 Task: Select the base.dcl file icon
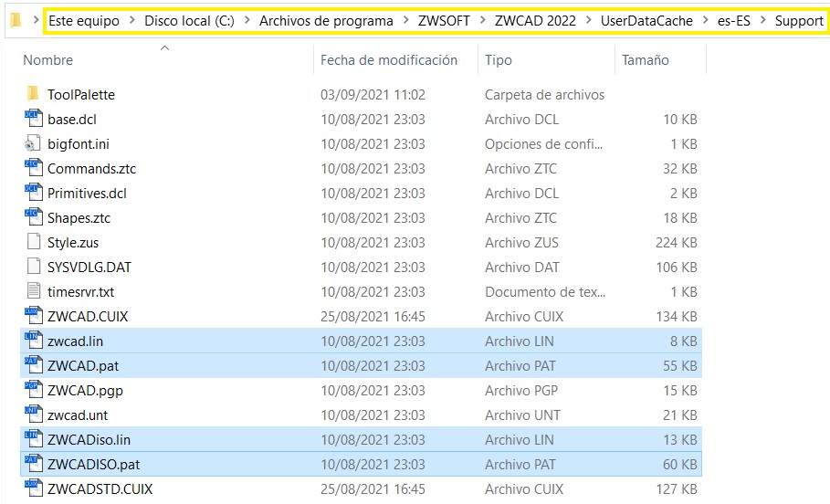(34, 119)
